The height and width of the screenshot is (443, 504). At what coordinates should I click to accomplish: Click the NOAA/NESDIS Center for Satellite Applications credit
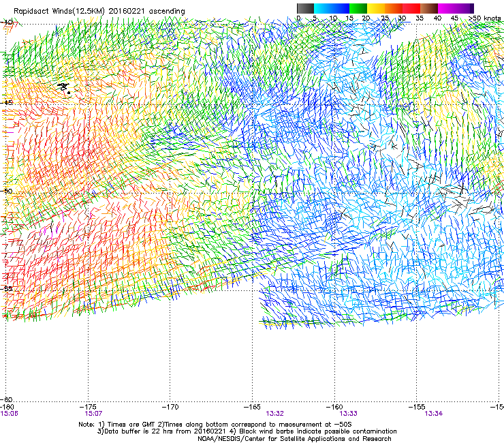click(294, 439)
